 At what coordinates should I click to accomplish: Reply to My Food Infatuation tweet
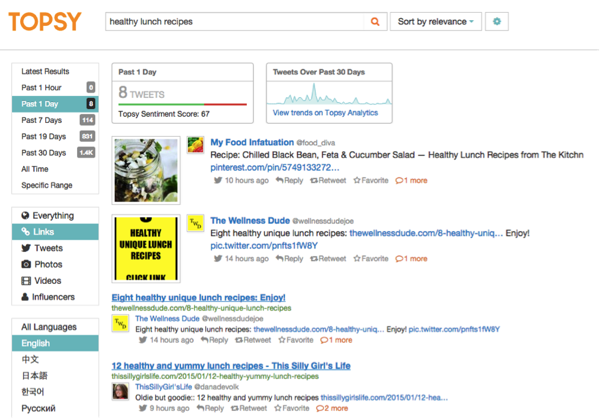tap(289, 180)
